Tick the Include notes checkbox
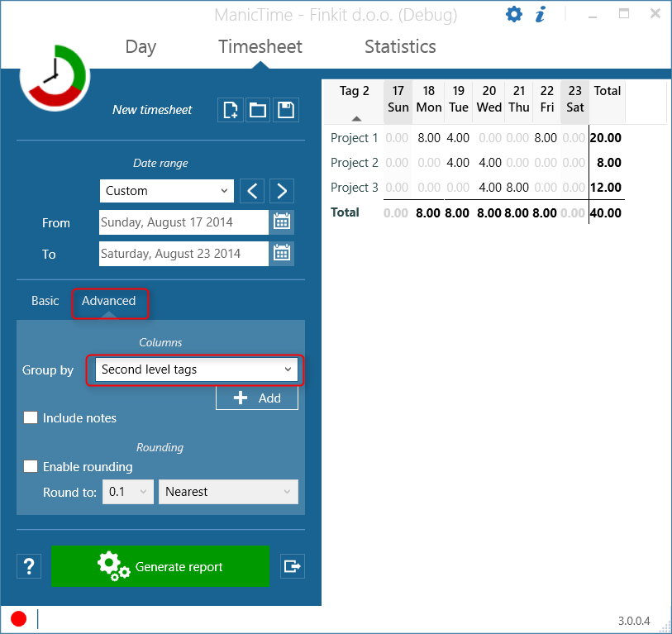672x634 pixels. pyautogui.click(x=31, y=417)
